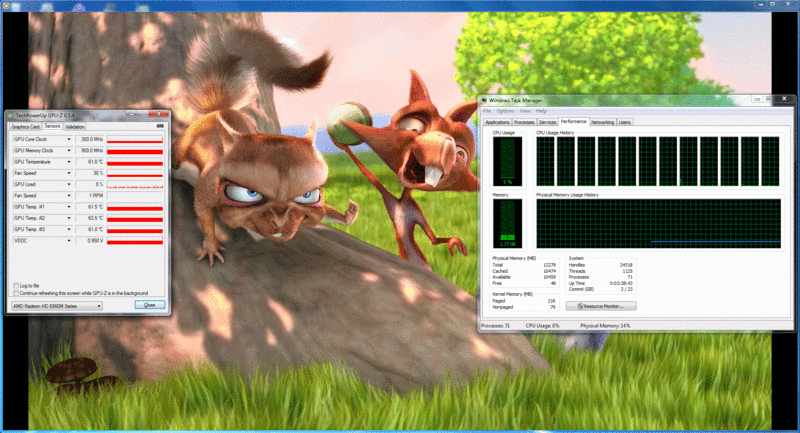Screen dimensions: 800x433
Task: Click the GPU Load history graph
Action: tap(135, 184)
